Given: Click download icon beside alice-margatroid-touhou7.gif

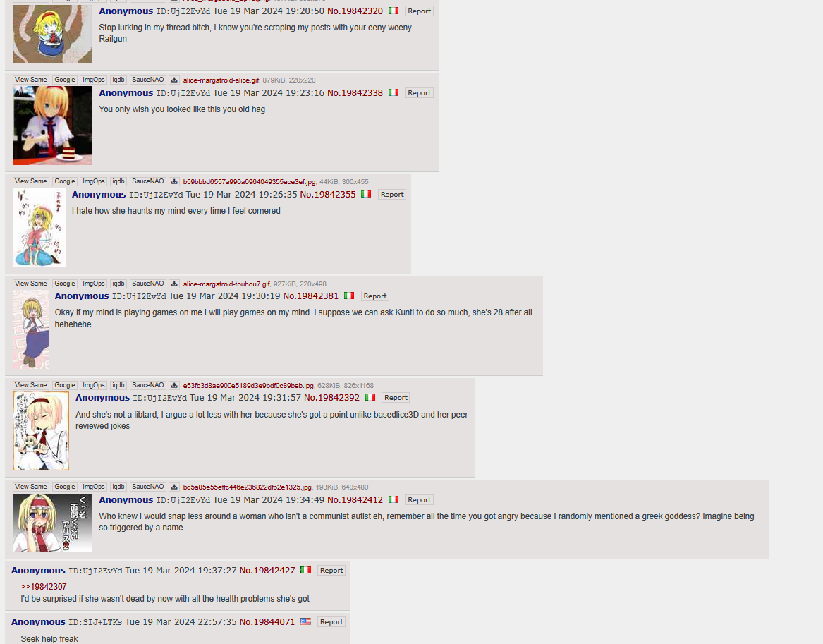Looking at the screenshot, I should coord(174,284).
